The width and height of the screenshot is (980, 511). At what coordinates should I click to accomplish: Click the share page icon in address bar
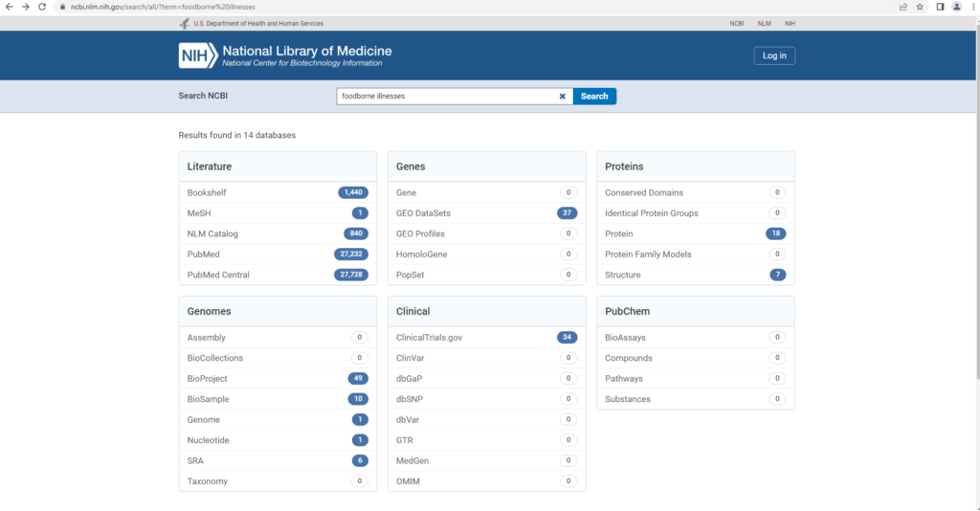tap(903, 7)
